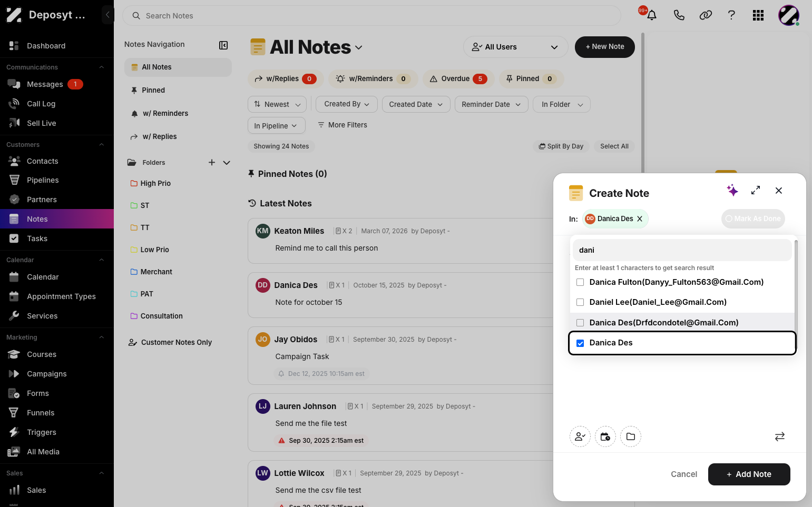
Task: Click the swap arrows icon in Create Note
Action: 780,436
